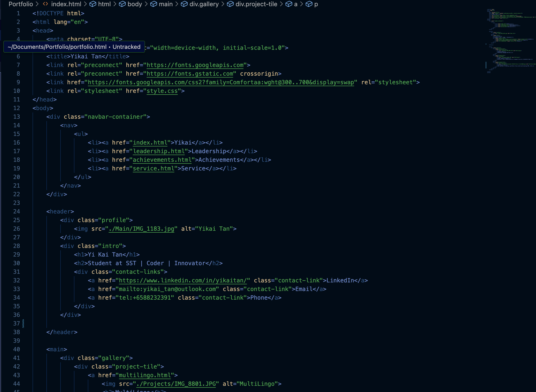Image resolution: width=536 pixels, height=392 pixels.
Task: Click the symbol icon before body in breadcrumb
Action: pos(123,4)
